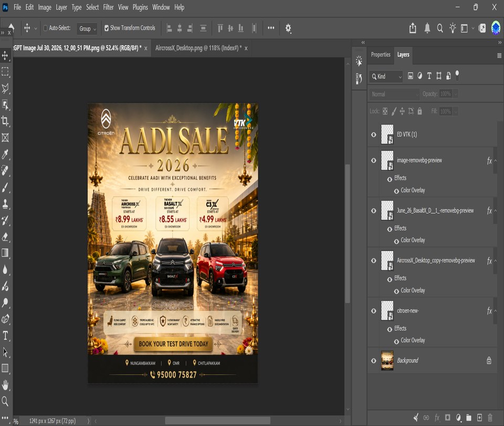
Task: Collapse effects of image-removebg-preview layer
Action: point(495,160)
